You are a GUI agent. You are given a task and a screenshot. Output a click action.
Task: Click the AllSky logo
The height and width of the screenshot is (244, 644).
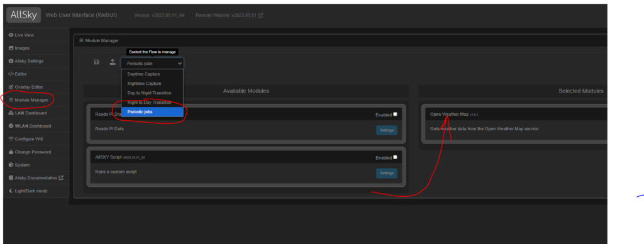pyautogui.click(x=23, y=15)
